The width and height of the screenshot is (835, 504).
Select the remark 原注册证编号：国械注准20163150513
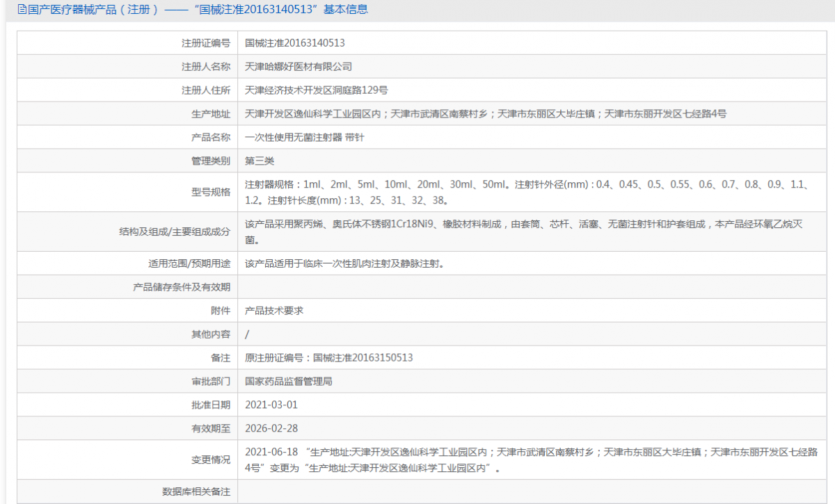pyautogui.click(x=329, y=358)
